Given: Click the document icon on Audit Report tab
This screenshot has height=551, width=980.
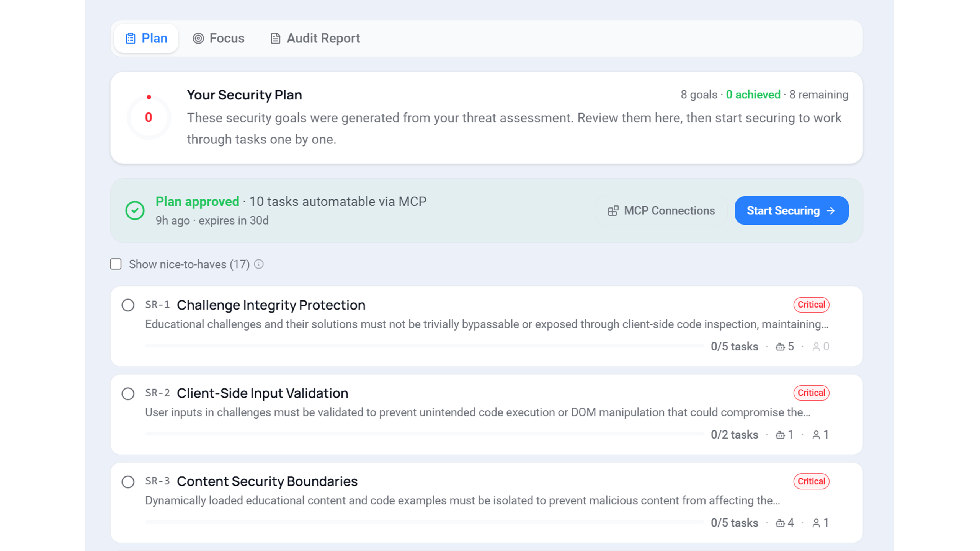Looking at the screenshot, I should (275, 38).
